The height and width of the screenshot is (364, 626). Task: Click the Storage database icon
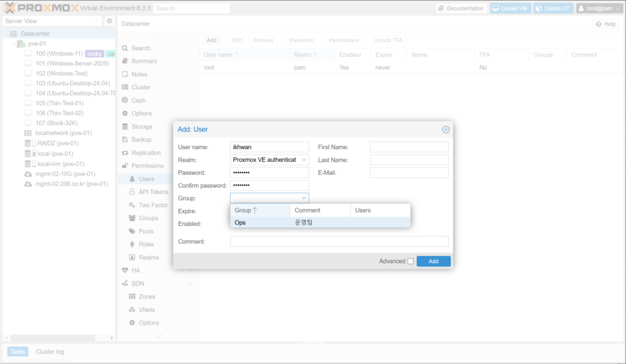[125, 126]
